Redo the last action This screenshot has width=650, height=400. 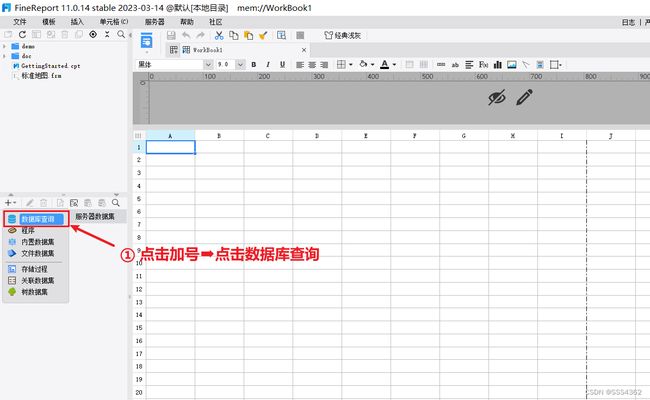[201, 36]
